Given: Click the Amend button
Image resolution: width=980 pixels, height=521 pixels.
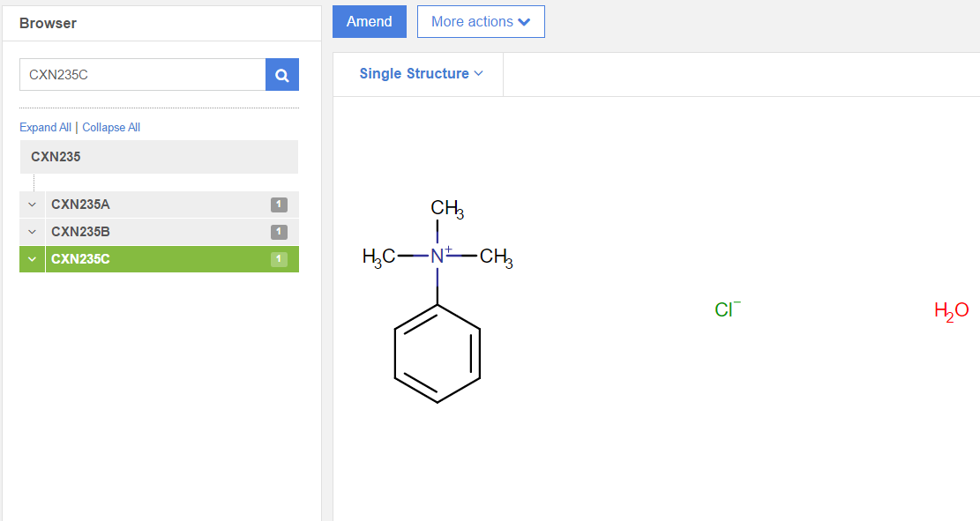Looking at the screenshot, I should pyautogui.click(x=369, y=22).
